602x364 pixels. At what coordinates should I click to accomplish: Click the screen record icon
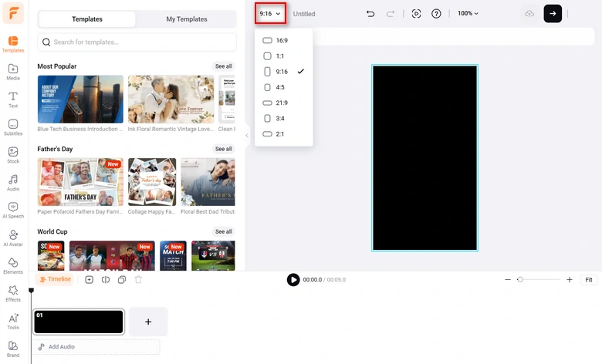point(416,14)
